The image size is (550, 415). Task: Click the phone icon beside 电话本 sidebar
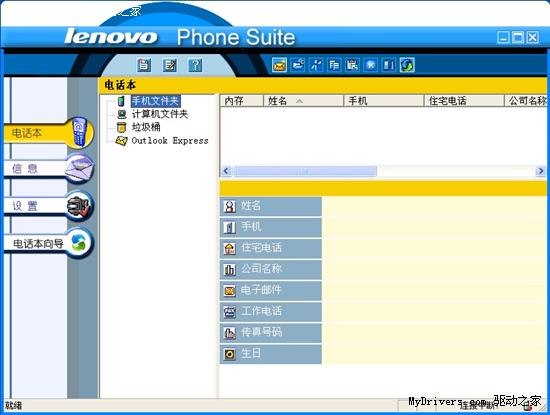tap(80, 132)
